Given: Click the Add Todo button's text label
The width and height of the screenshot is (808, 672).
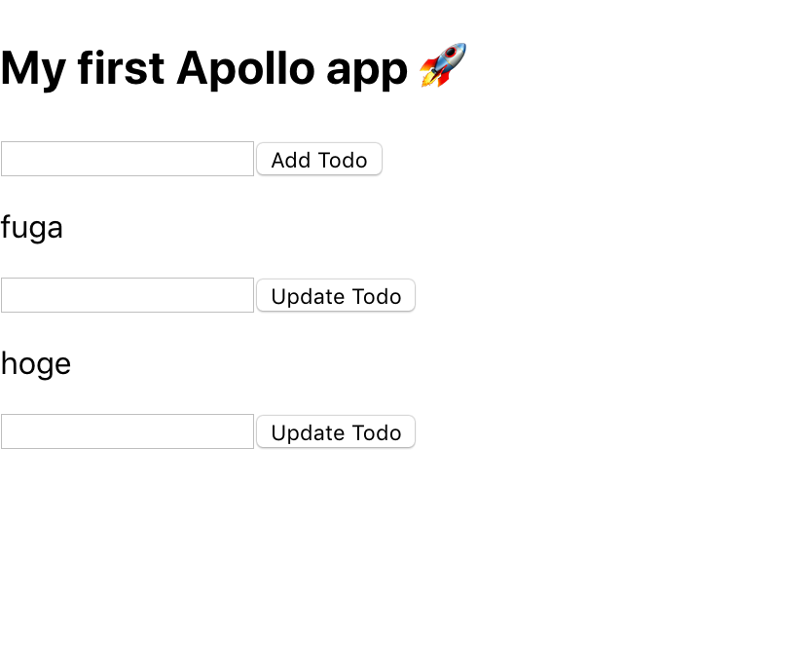Looking at the screenshot, I should click(318, 159).
